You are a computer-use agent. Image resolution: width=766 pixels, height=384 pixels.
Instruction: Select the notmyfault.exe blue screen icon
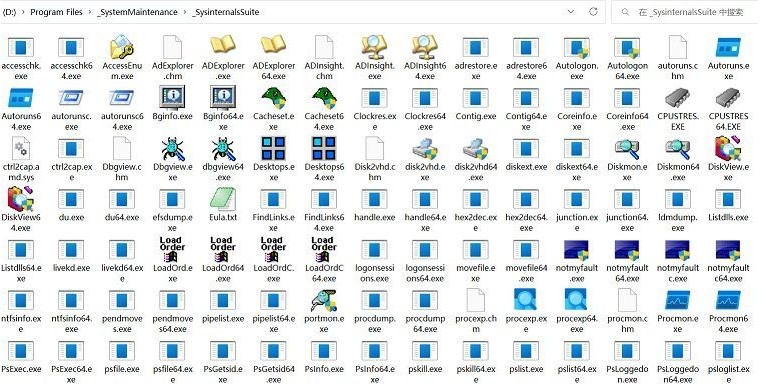pyautogui.click(x=576, y=250)
